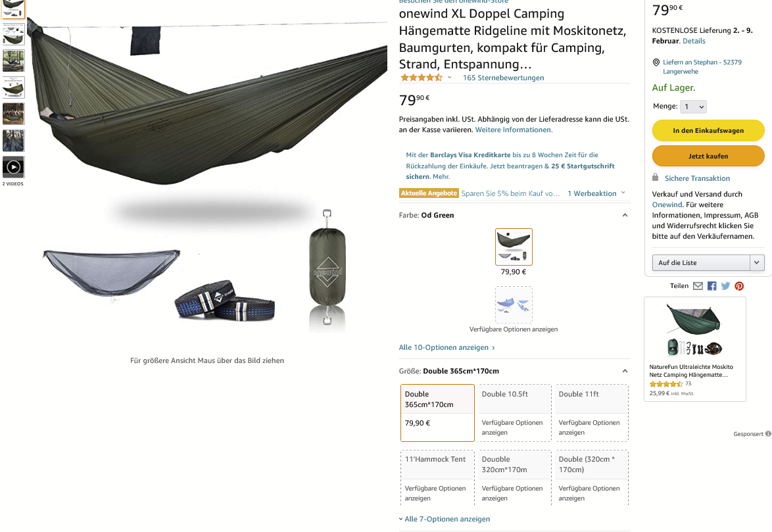
Task: Select 11'Hammock Tent size option
Action: (437, 478)
